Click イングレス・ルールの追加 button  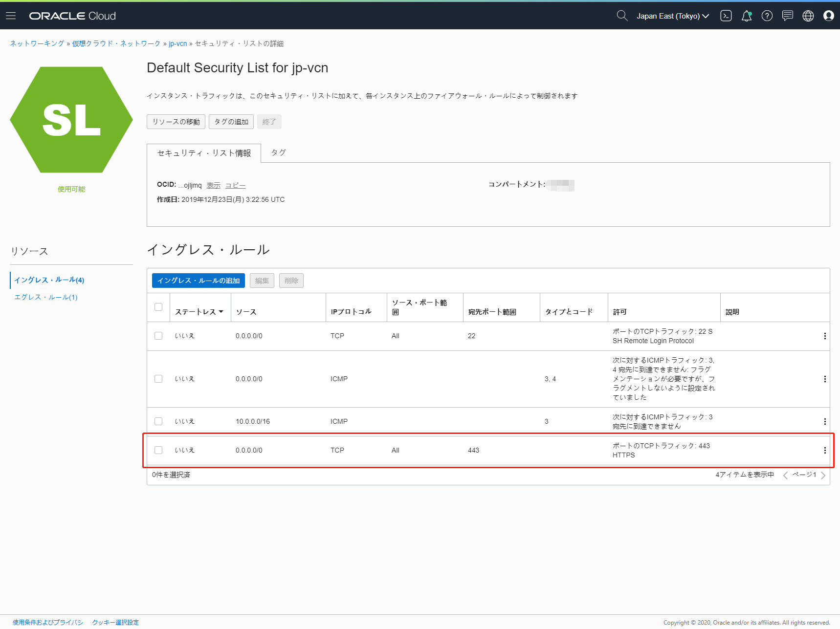click(198, 281)
